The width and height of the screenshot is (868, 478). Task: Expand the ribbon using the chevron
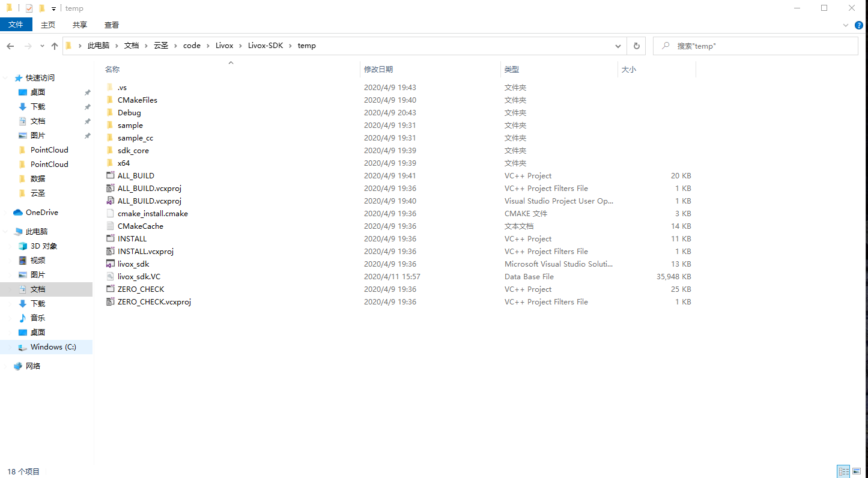(x=846, y=25)
